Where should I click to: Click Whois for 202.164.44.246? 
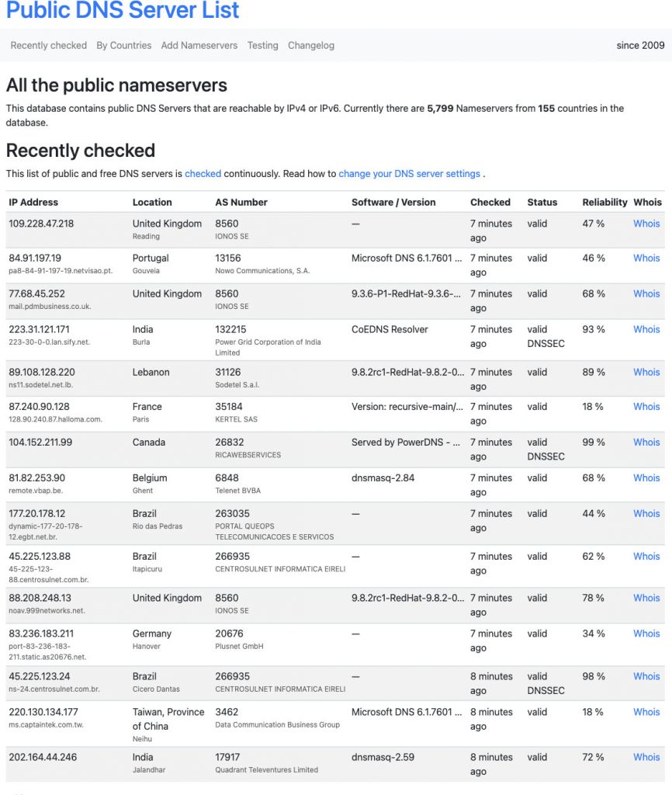click(x=646, y=758)
